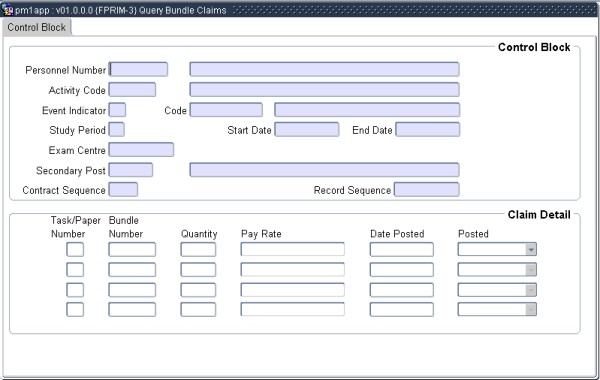Image resolution: width=600 pixels, height=380 pixels.
Task: Click the Record Sequence label
Action: (x=352, y=190)
